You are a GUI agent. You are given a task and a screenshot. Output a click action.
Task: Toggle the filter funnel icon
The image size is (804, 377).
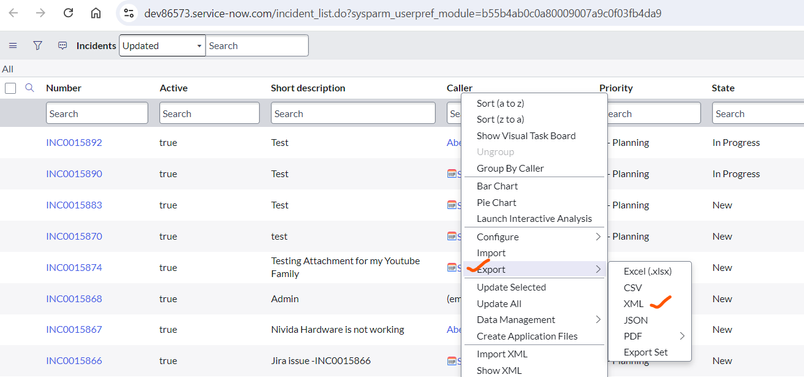tap(37, 46)
